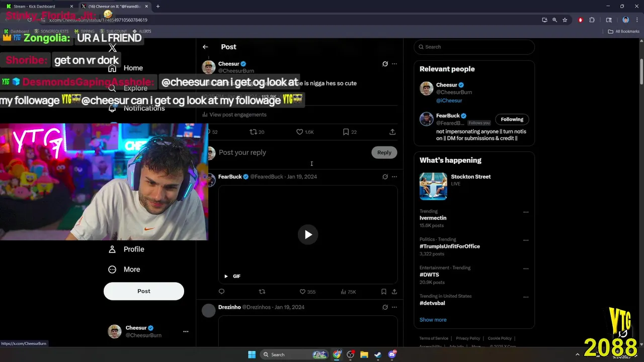644x362 pixels.
Task: Open the #DWTS trending topic
Action: [429, 275]
